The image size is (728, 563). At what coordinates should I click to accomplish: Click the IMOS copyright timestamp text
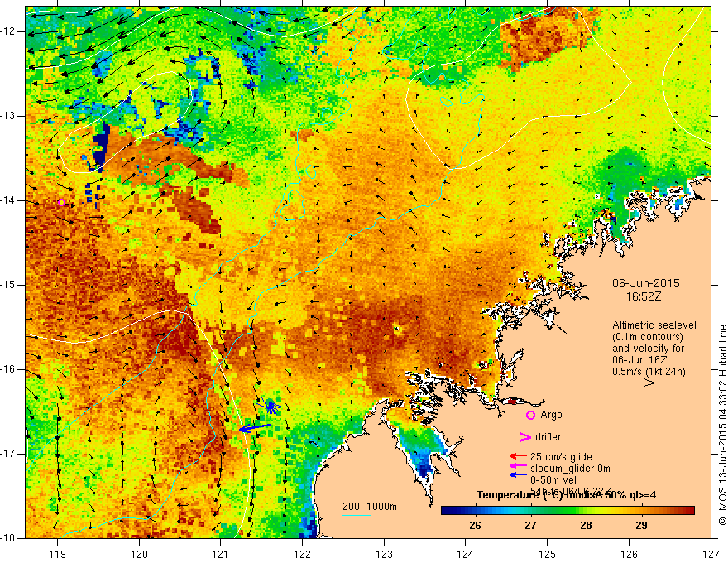(722, 425)
